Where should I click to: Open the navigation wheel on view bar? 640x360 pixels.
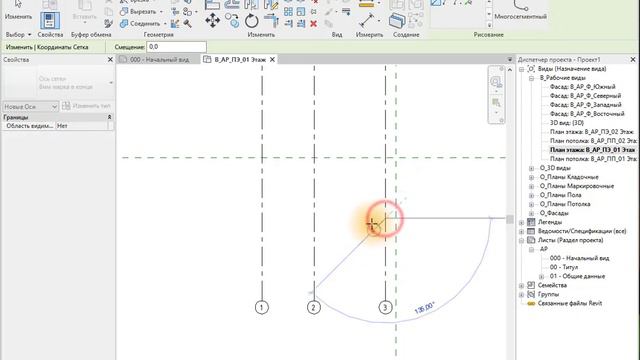pos(496,82)
